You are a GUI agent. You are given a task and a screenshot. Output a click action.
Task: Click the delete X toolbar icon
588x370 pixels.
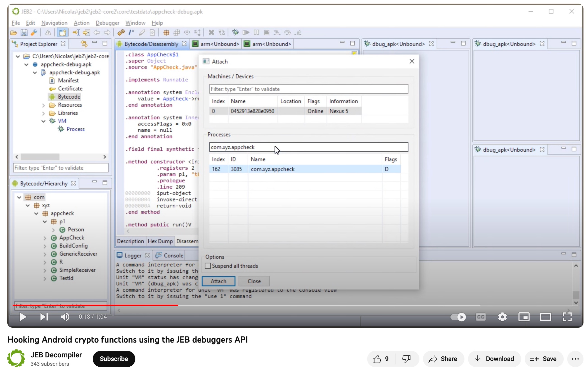click(211, 33)
